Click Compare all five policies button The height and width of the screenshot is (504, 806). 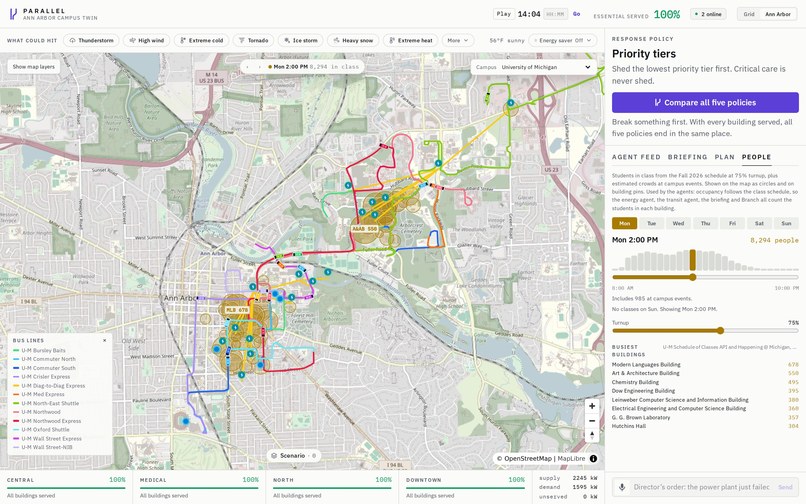click(x=705, y=102)
